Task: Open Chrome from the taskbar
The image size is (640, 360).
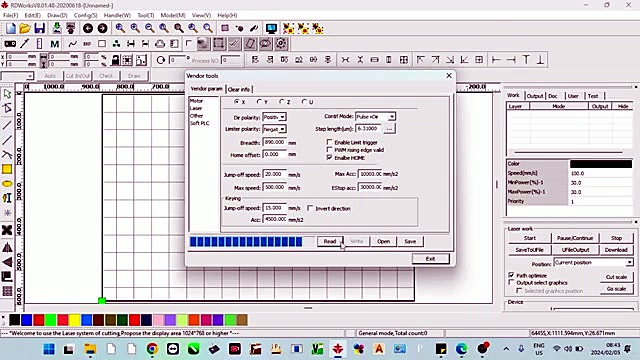Action: pos(152,349)
